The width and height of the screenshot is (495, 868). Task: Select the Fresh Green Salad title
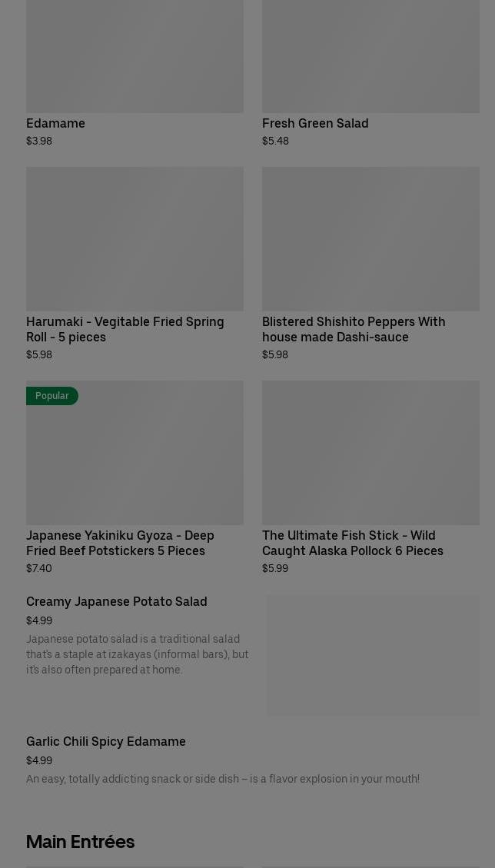tap(315, 123)
